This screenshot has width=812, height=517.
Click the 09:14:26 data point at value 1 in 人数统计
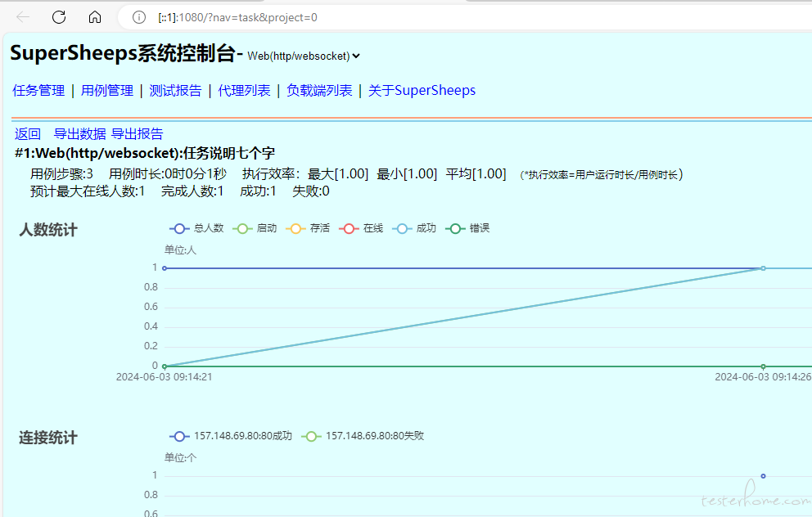coord(763,268)
